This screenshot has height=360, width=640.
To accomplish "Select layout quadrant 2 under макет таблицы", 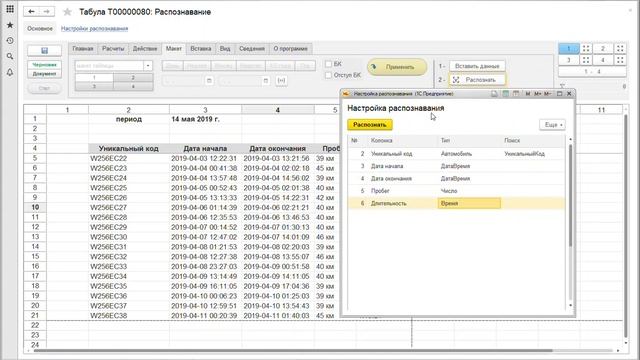I will click(133, 78).
